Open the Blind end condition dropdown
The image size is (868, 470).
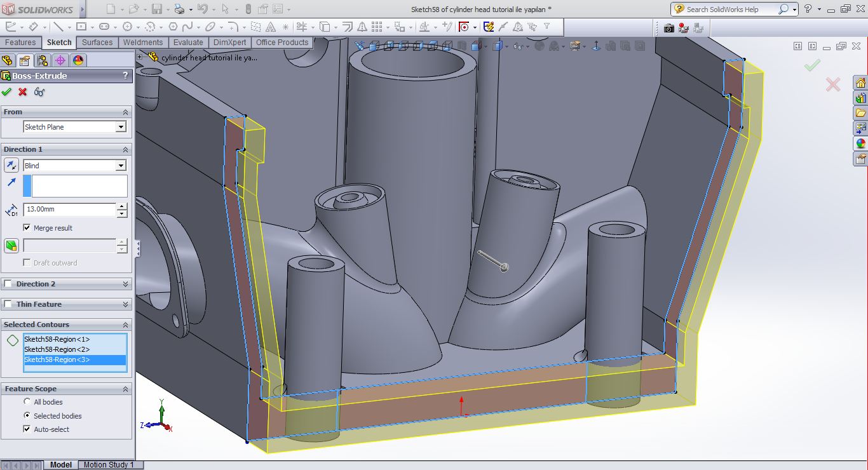(x=121, y=166)
